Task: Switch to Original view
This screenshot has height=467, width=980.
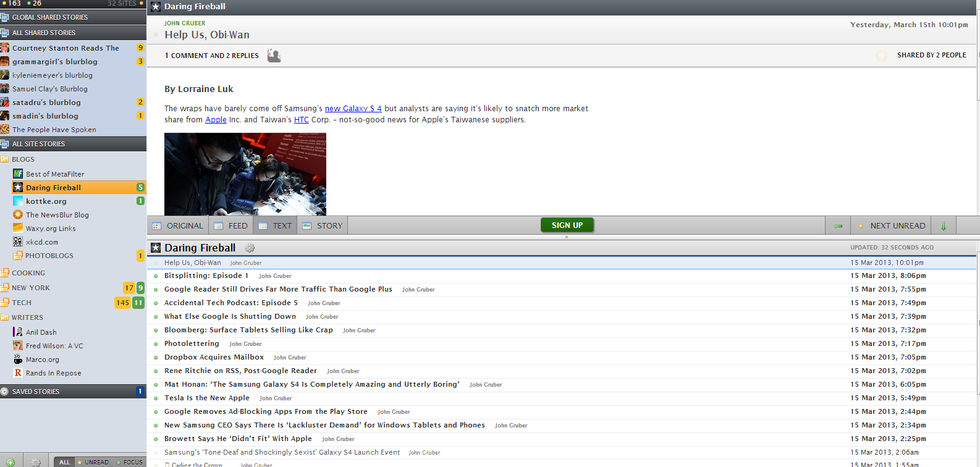Action: point(178,225)
